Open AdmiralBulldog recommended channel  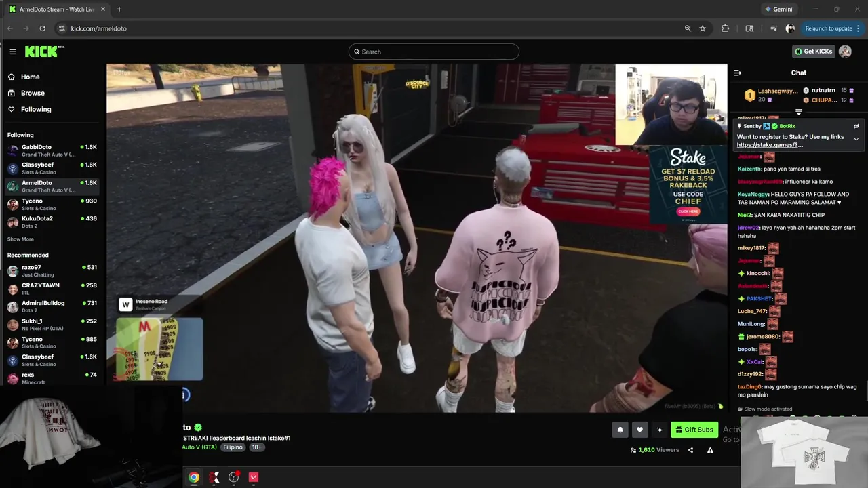[x=52, y=306]
